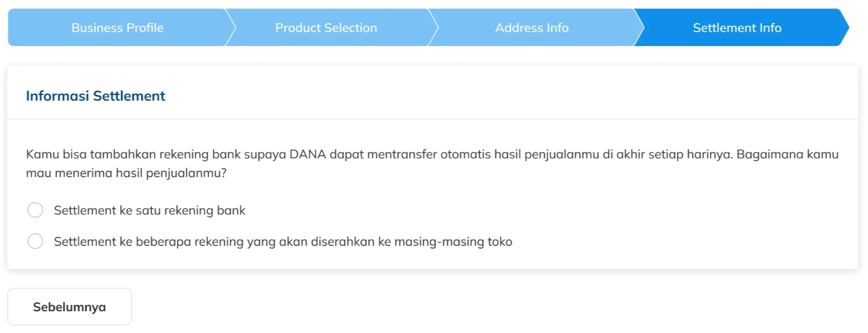Click the chevron after Product Selection
This screenshot has width=868, height=333.
point(433,28)
